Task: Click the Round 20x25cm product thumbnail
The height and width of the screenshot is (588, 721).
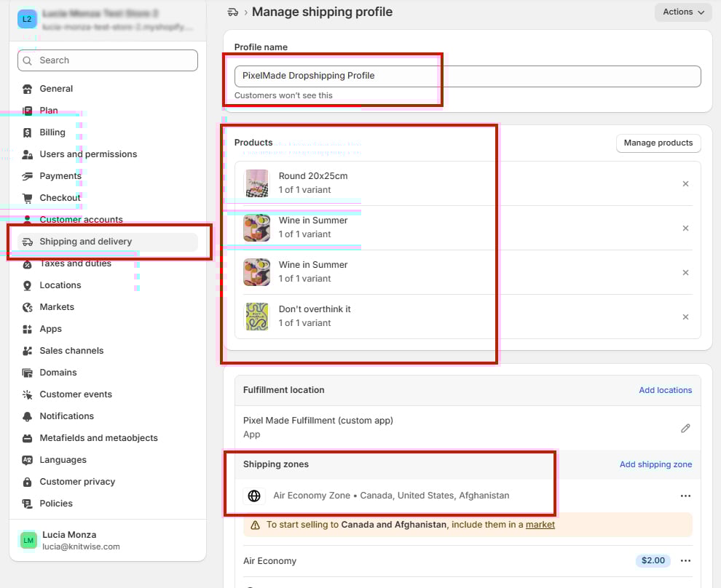Action: point(257,183)
